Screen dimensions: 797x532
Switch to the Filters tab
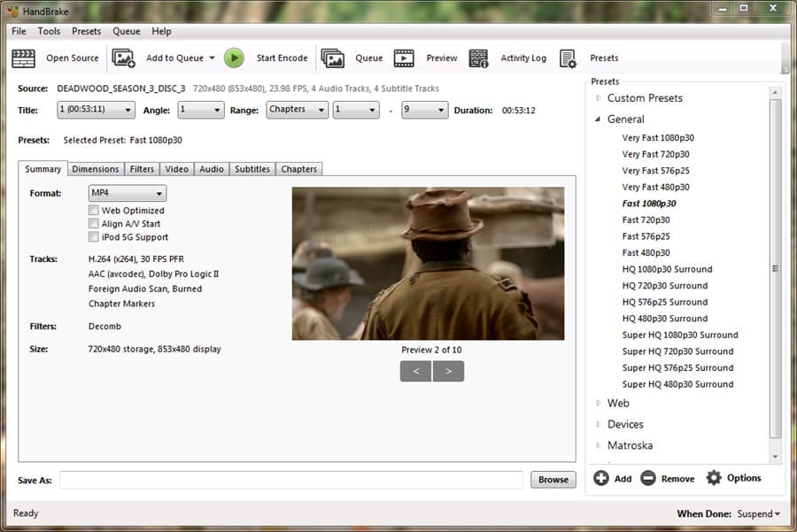(142, 169)
